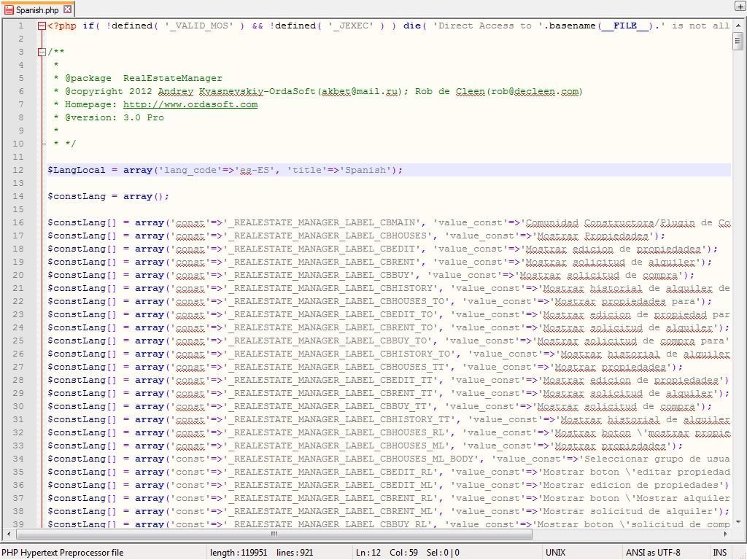The image size is (747, 560).
Task: Click line number 12 in the margin
Action: [18, 170]
